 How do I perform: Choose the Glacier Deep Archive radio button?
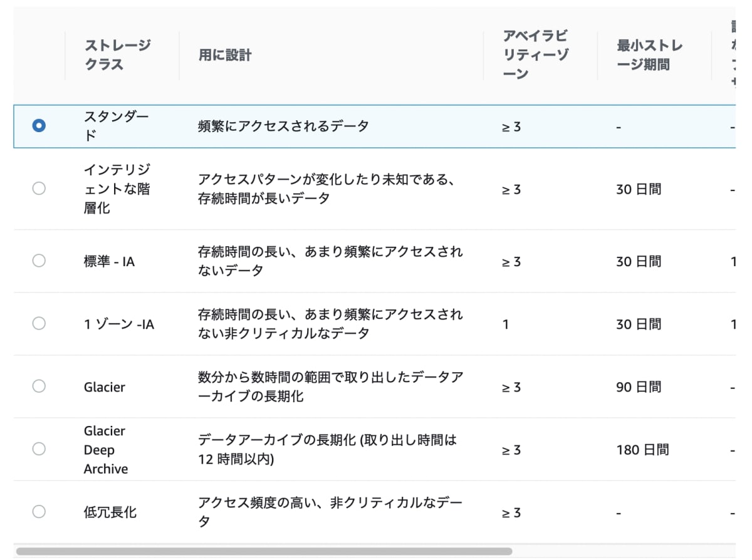click(x=39, y=449)
